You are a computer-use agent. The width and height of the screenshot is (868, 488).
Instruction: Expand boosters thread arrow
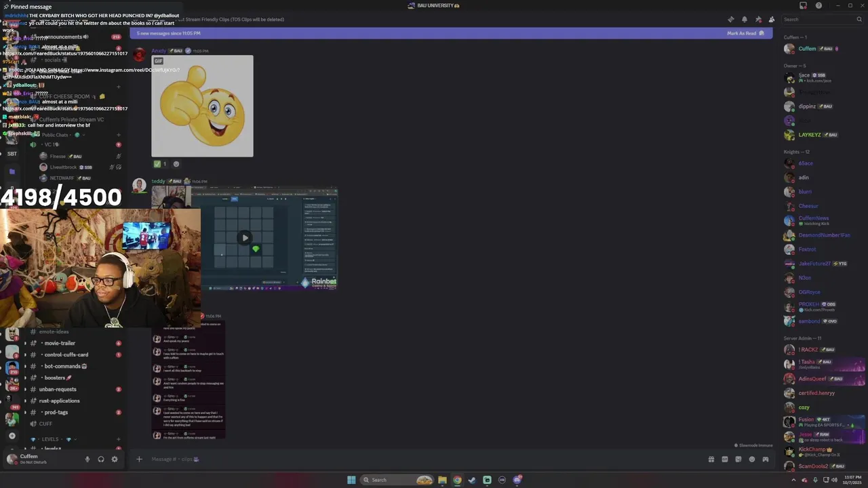click(x=25, y=378)
